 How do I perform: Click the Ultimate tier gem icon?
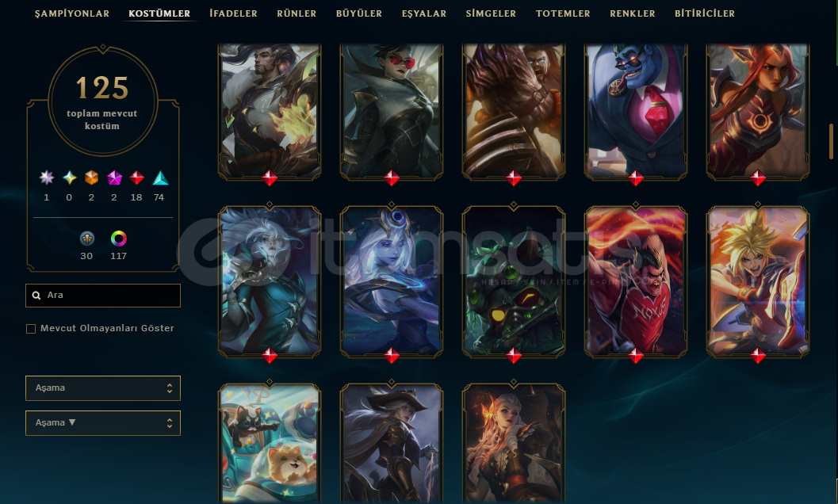47,178
